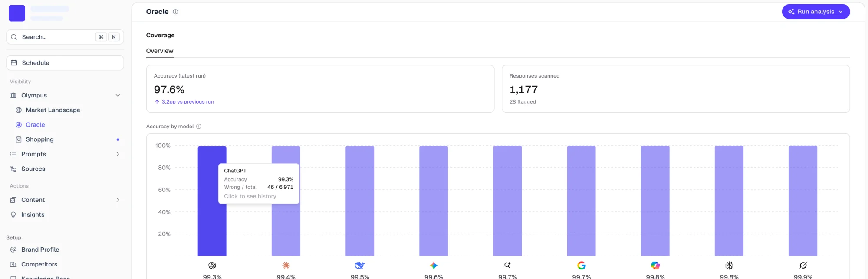This screenshot has height=279, width=868.
Task: Click '3.2pp vs previous run' text
Action: click(188, 102)
